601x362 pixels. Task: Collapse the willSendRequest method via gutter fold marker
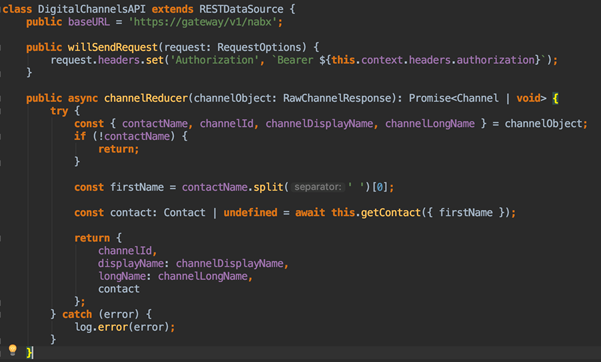[1, 48]
